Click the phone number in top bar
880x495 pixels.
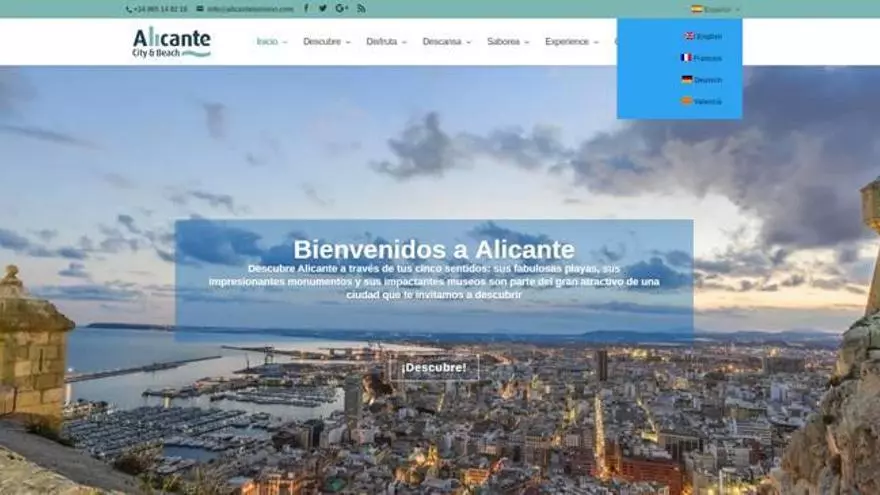(160, 9)
